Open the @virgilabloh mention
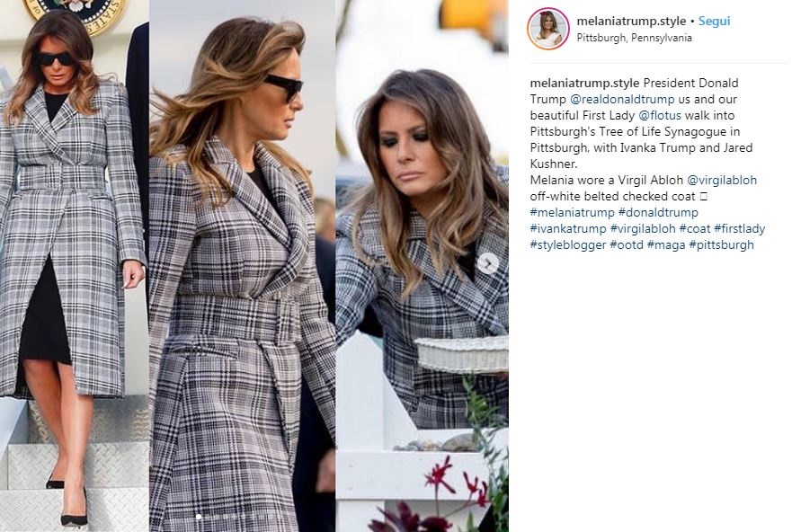Image resolution: width=792 pixels, height=532 pixels. pos(722,180)
